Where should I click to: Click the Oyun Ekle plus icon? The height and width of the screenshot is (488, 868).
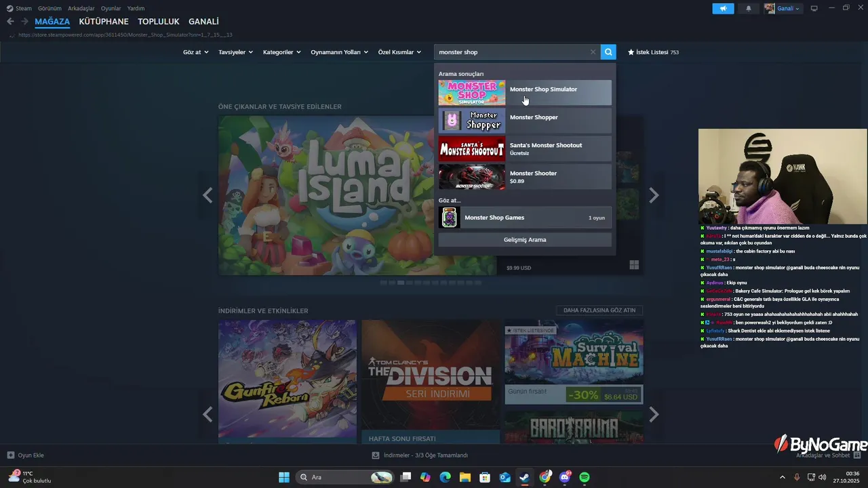coord(10,455)
